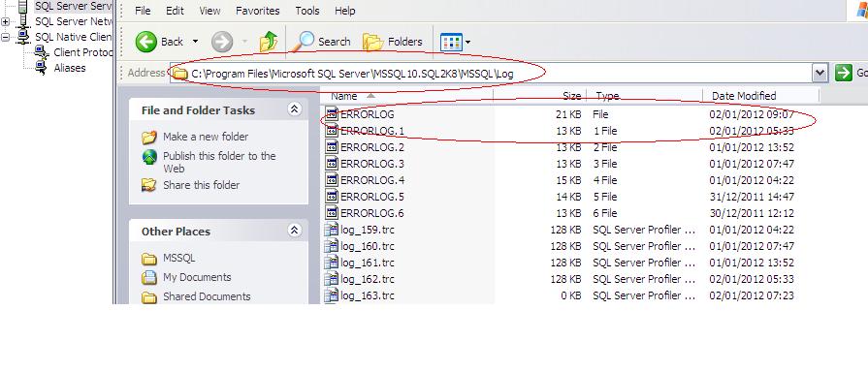This screenshot has width=868, height=372.
Task: Click the My Documents icon
Action: click(x=149, y=277)
